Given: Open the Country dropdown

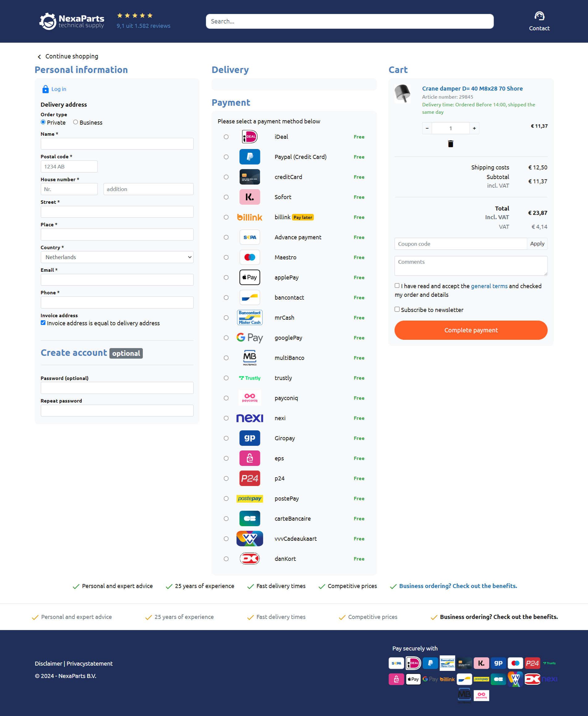Looking at the screenshot, I should tap(117, 257).
